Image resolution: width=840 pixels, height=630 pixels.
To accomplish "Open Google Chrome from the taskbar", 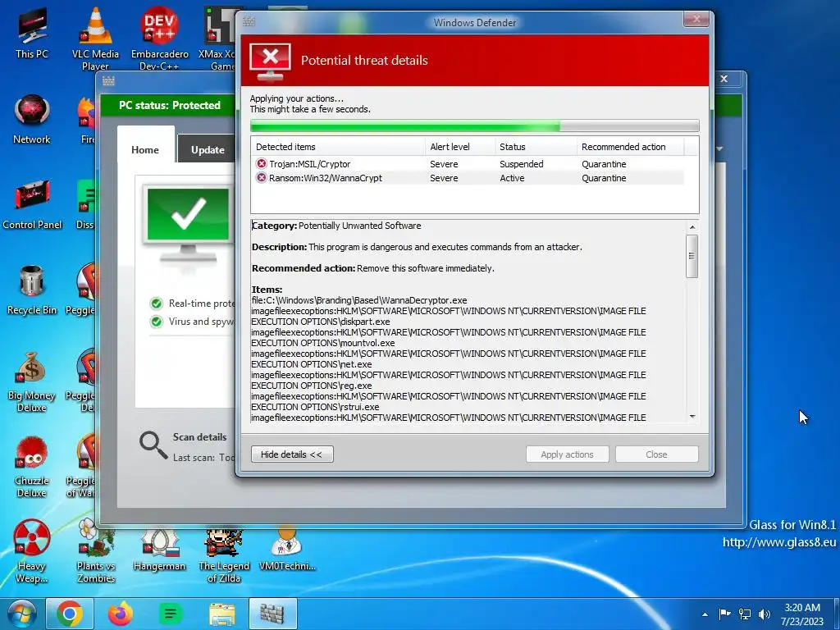I will coord(70,614).
